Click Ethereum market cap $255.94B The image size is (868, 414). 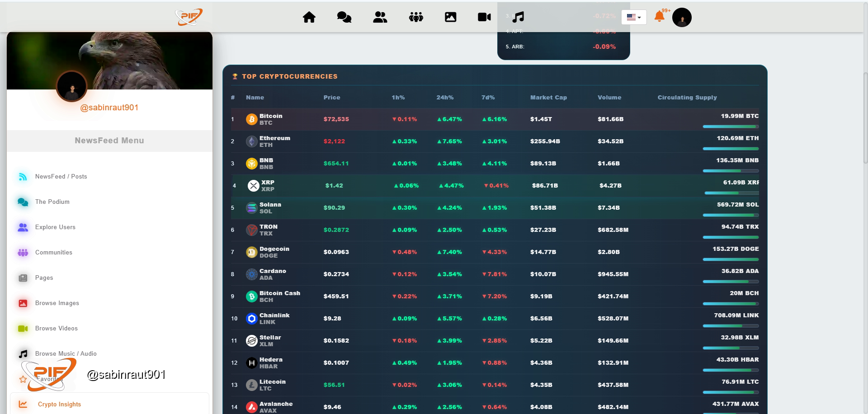pos(545,141)
